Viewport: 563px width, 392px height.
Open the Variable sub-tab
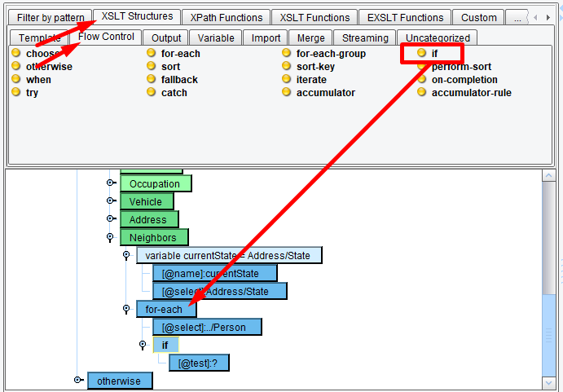click(x=216, y=37)
